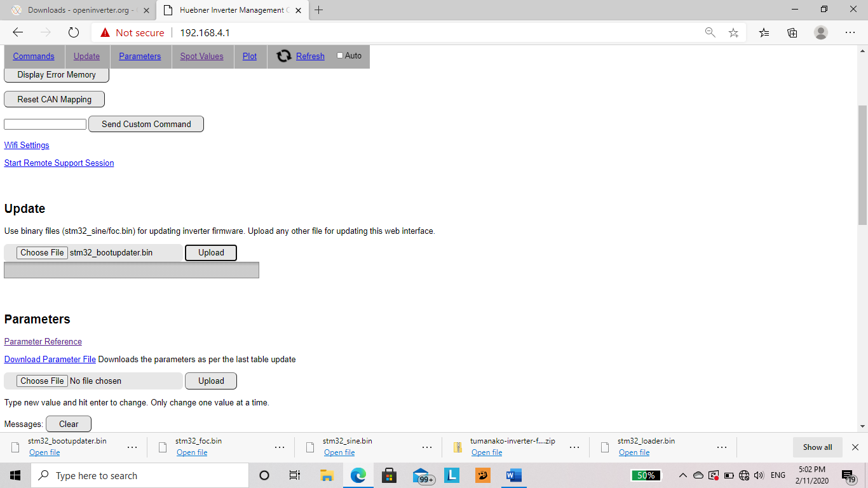Click the file icon beside stm32_sine.bin download
Image resolution: width=868 pixels, height=488 pixels.
coord(311,447)
